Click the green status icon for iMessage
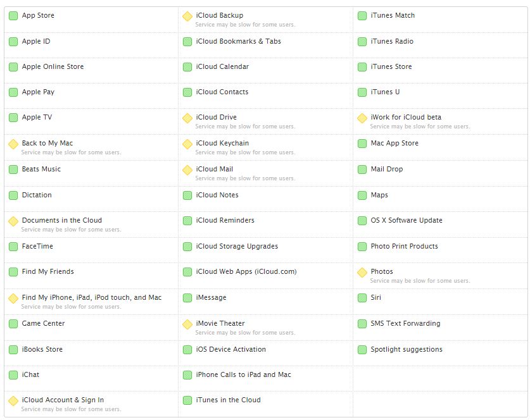The image size is (530, 420). click(x=187, y=297)
